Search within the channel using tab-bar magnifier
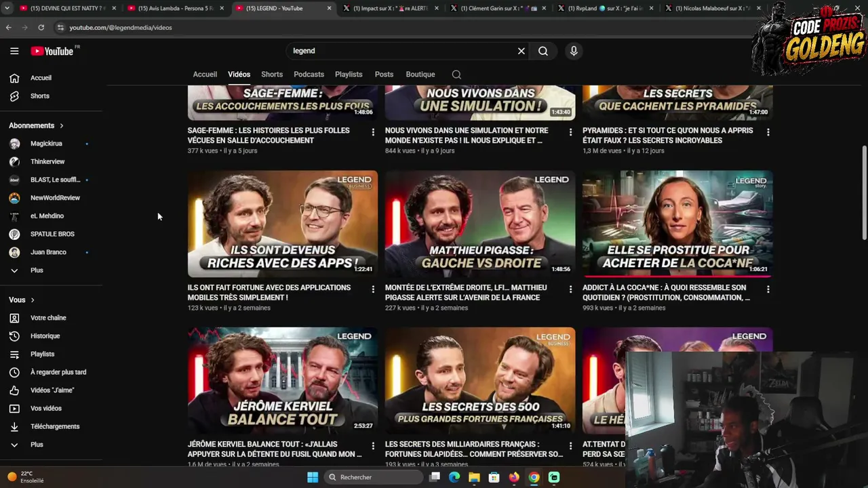This screenshot has width=868, height=488. pos(456,75)
